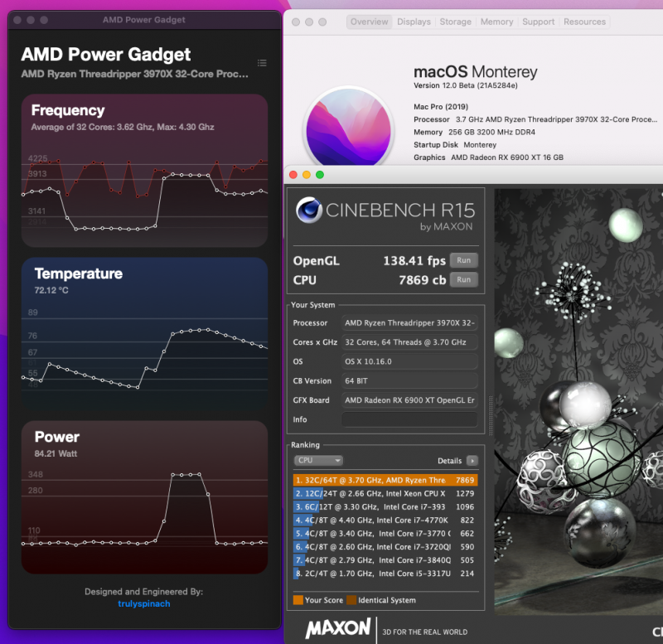Click the 7869 cb CPU score
The height and width of the screenshot is (644, 663).
pyautogui.click(x=423, y=280)
